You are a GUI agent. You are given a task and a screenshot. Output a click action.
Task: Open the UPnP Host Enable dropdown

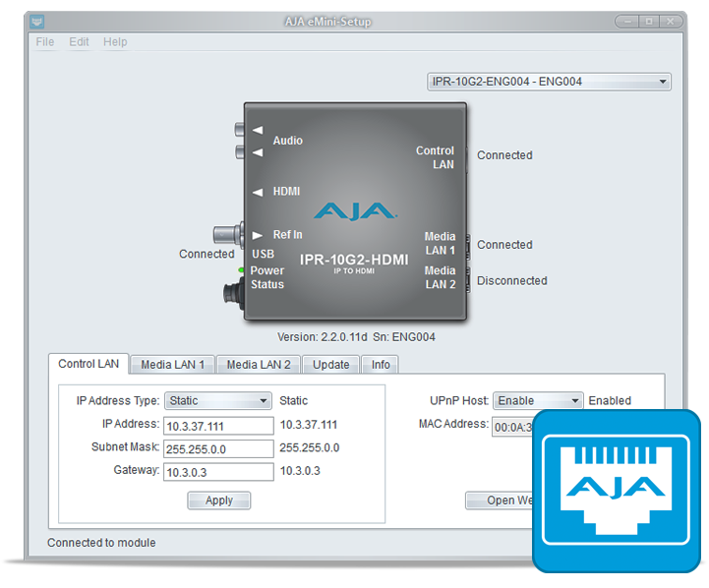pyautogui.click(x=537, y=400)
